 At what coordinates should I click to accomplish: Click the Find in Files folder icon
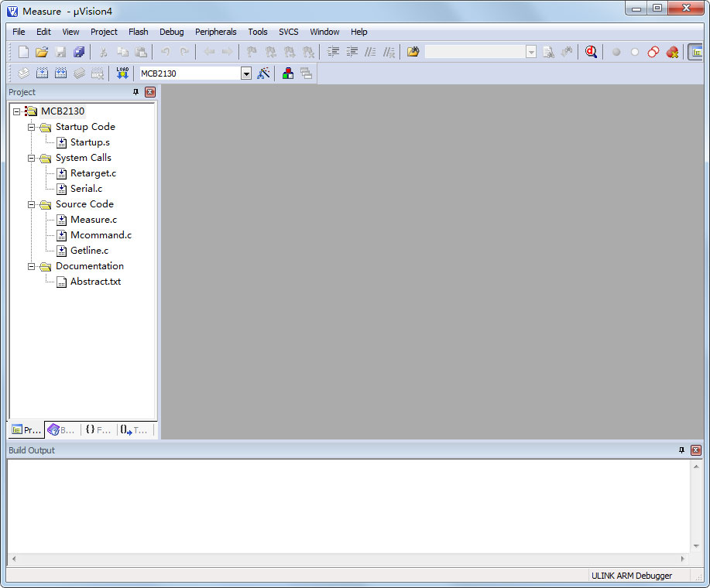(413, 52)
